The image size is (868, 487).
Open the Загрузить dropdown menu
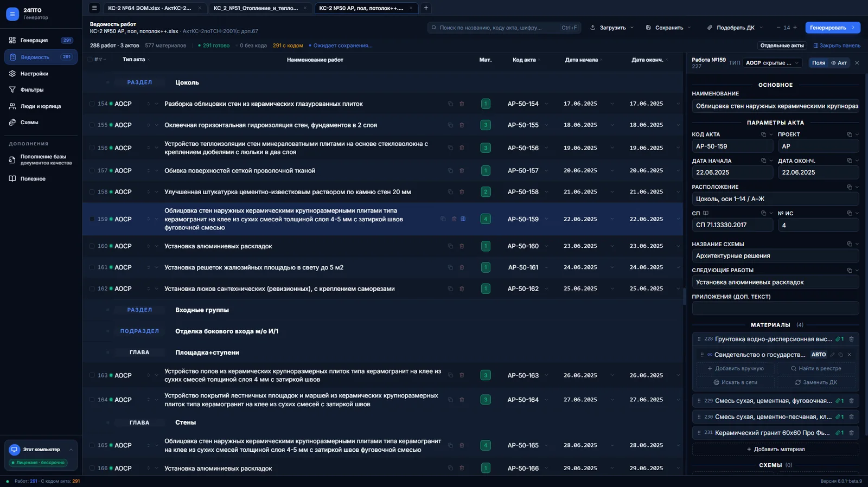coord(612,28)
